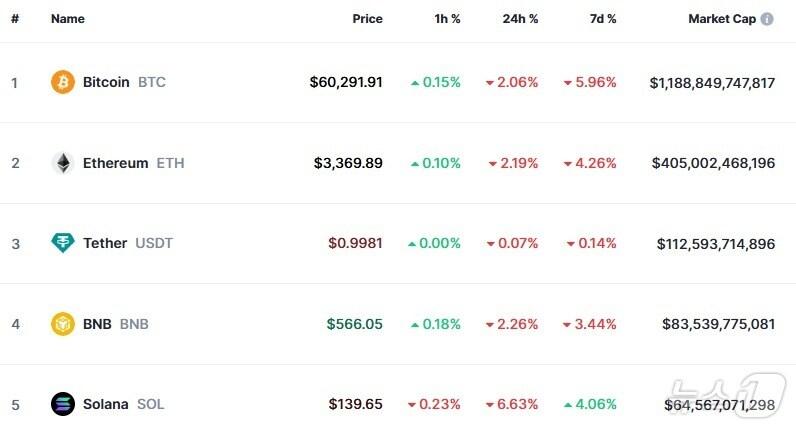Sort by the # rank column header
Viewport: 796px width, 430px height.
point(15,19)
